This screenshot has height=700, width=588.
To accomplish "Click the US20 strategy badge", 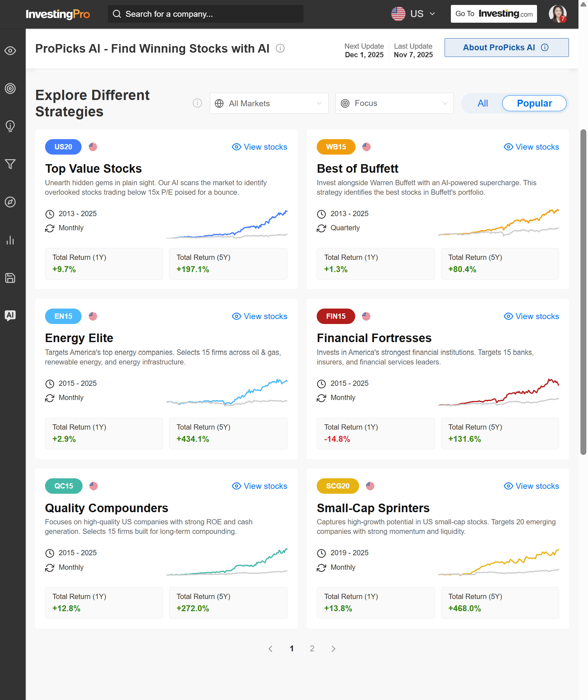I will coord(63,147).
